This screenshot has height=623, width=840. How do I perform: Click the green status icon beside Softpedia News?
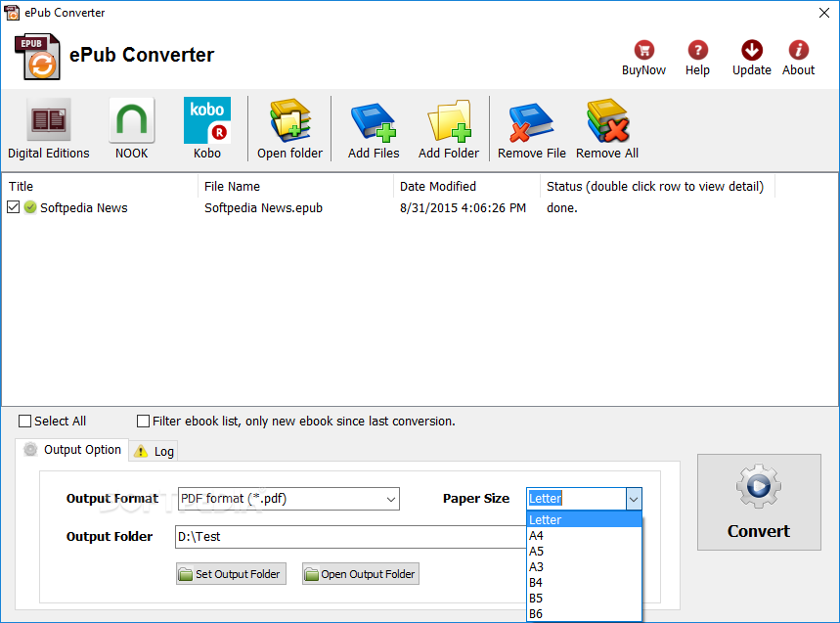pyautogui.click(x=30, y=207)
